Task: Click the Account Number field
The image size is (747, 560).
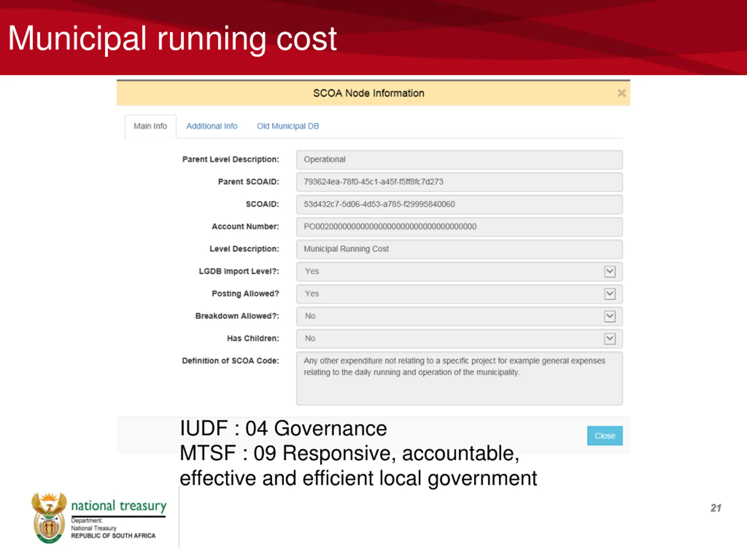Action: [x=459, y=227]
